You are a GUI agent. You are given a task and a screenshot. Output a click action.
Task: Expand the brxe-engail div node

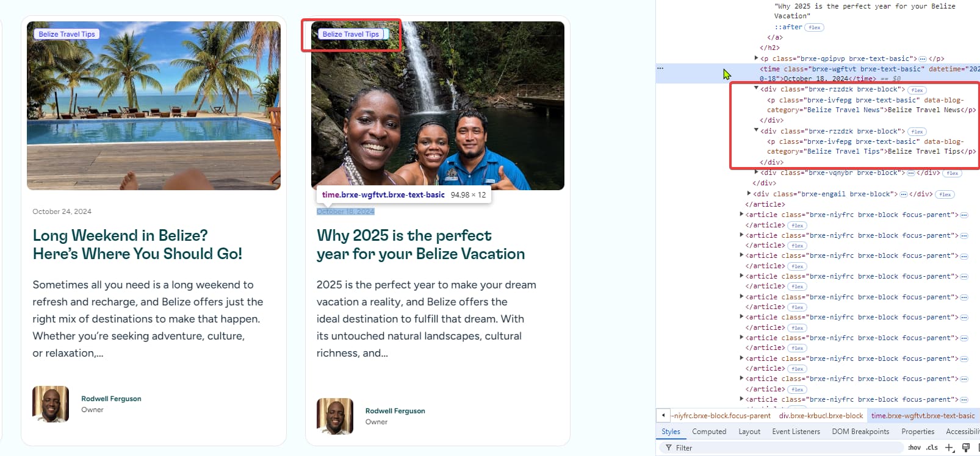coord(749,194)
